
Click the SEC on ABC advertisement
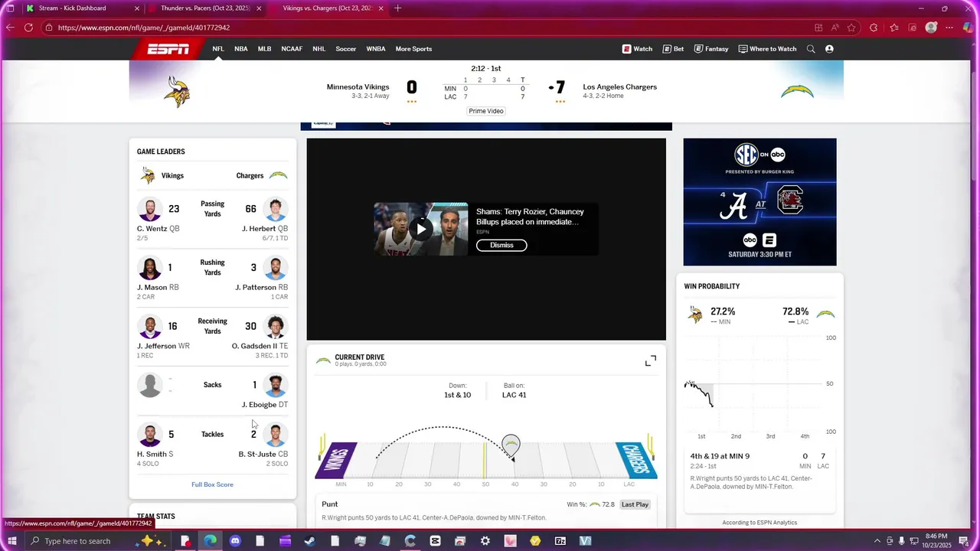tap(759, 202)
